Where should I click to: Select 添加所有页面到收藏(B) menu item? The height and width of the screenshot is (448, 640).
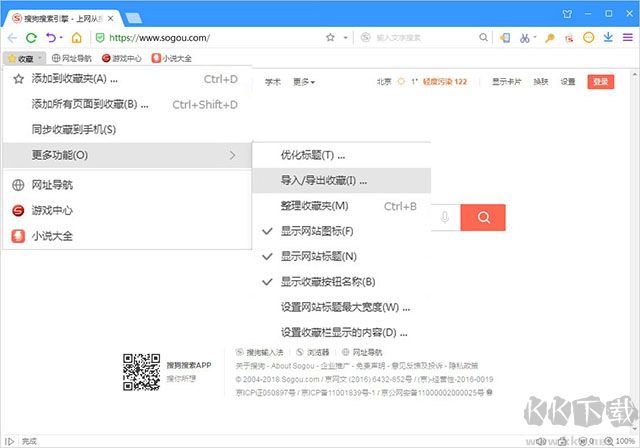(x=127, y=104)
